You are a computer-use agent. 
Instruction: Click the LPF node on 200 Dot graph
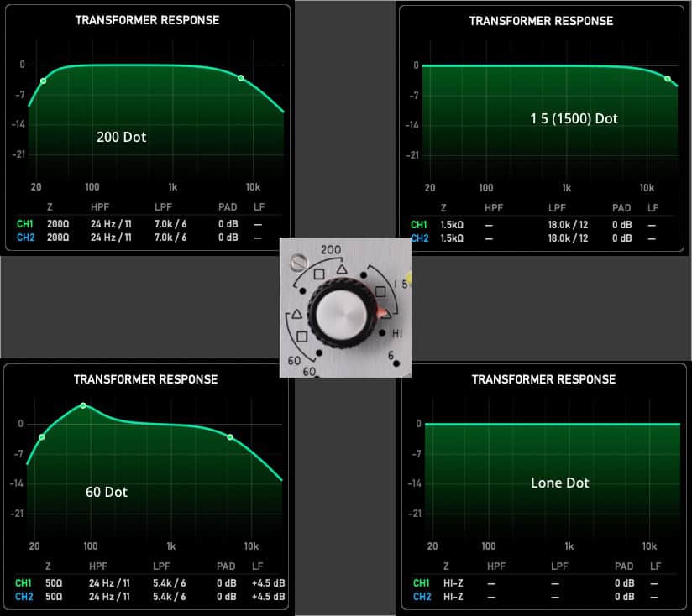(240, 78)
